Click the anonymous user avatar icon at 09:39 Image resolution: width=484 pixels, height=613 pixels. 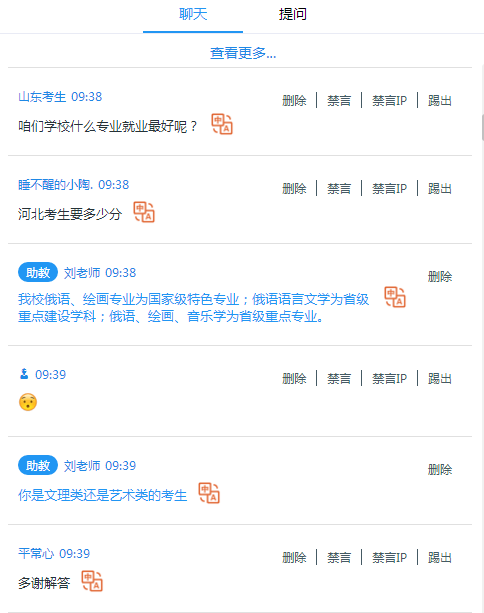pyautogui.click(x=24, y=374)
